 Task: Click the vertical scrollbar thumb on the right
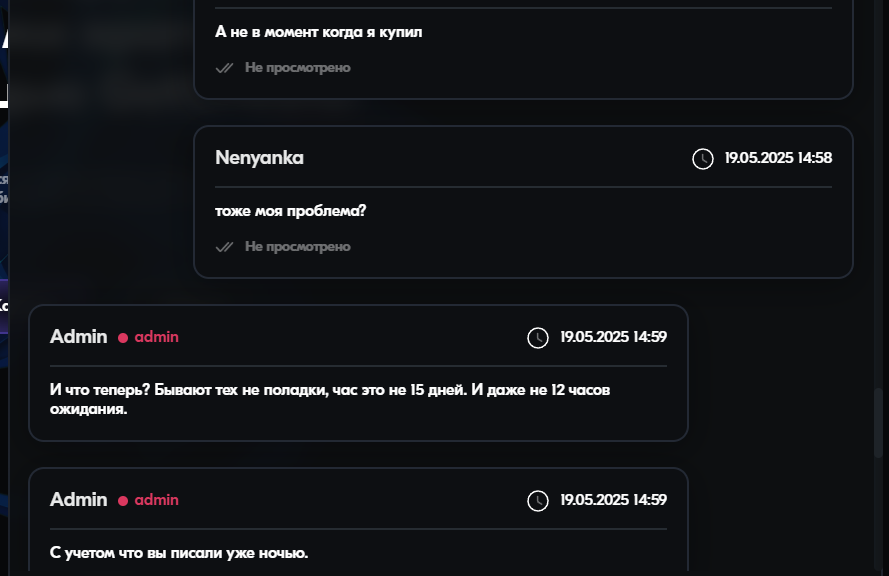tap(879, 422)
